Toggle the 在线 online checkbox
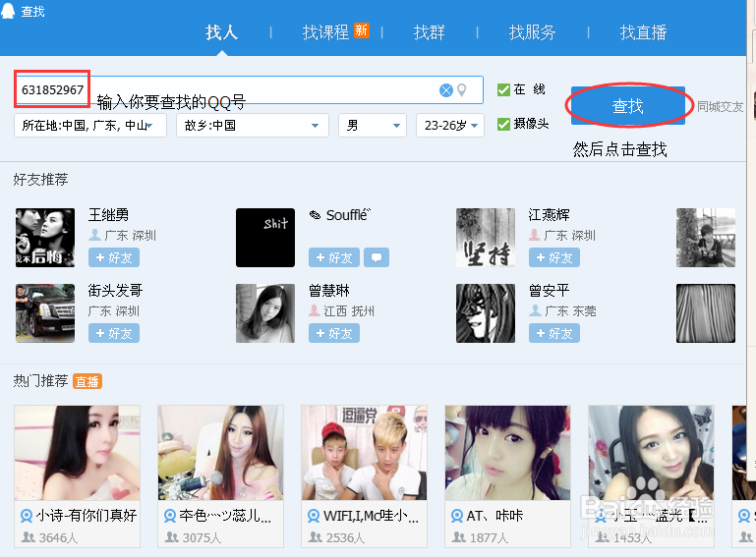This screenshot has width=756, height=557. [x=503, y=89]
